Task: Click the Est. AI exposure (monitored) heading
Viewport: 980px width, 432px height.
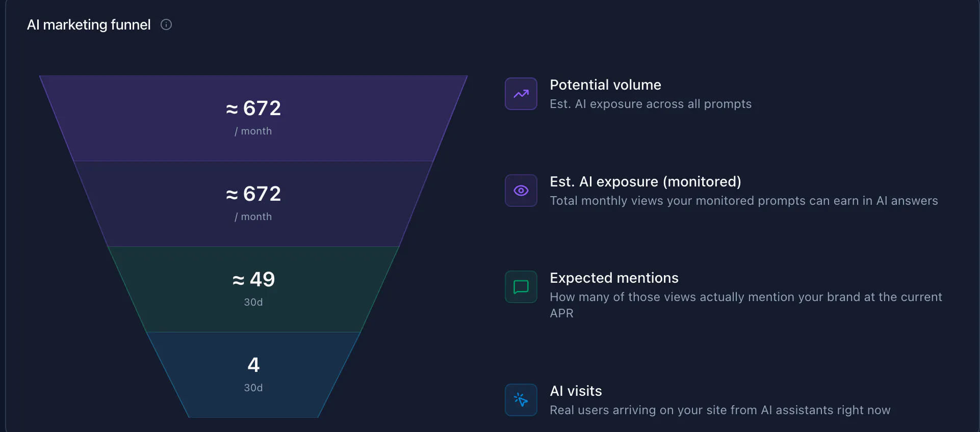Action: pos(646,181)
